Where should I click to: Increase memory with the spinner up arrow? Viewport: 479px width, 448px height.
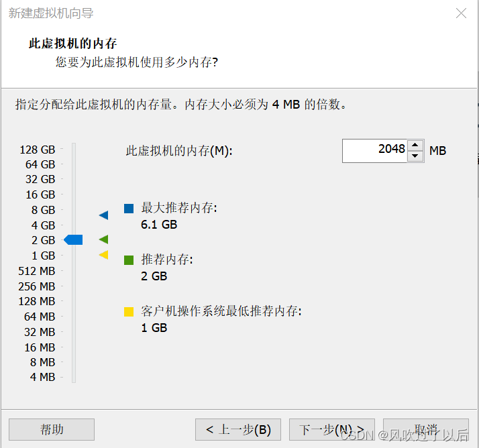pyautogui.click(x=415, y=145)
